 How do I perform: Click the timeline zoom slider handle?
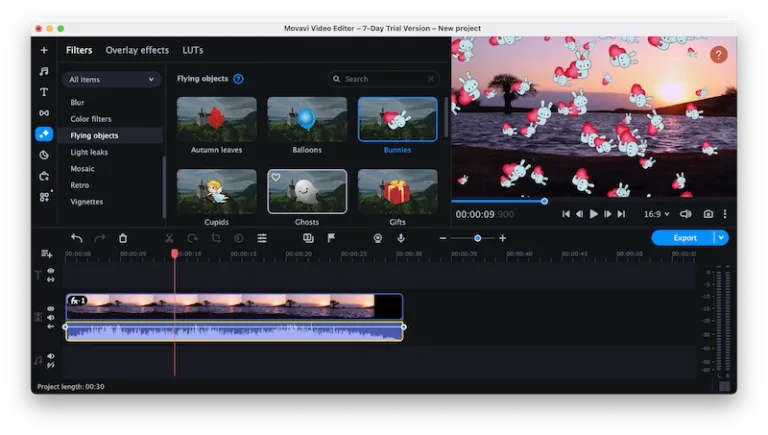click(477, 238)
